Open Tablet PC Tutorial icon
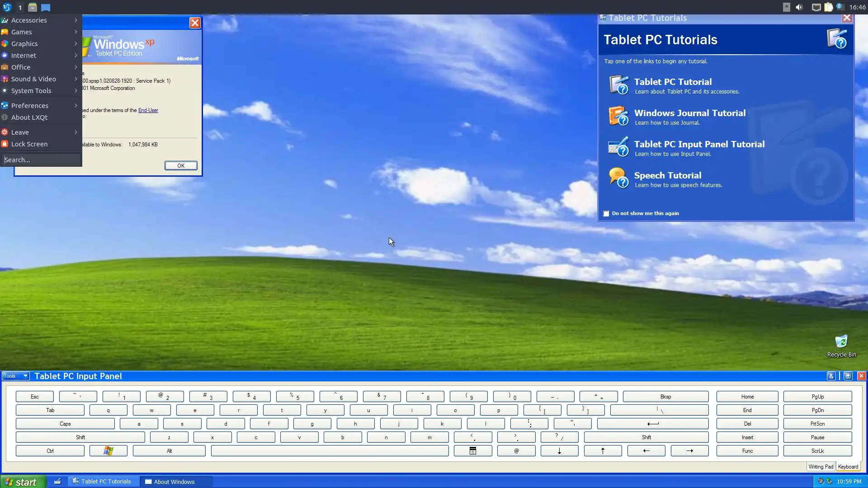 click(x=618, y=85)
